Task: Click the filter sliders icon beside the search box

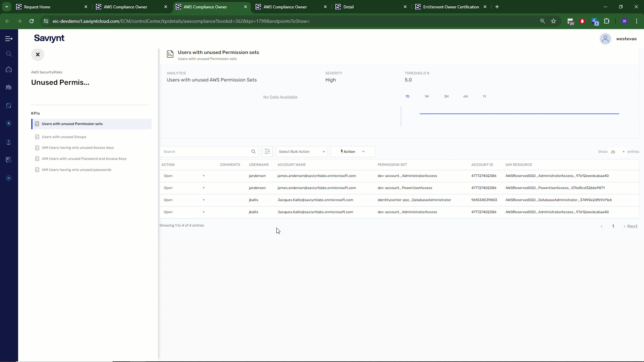Action: tap(267, 152)
